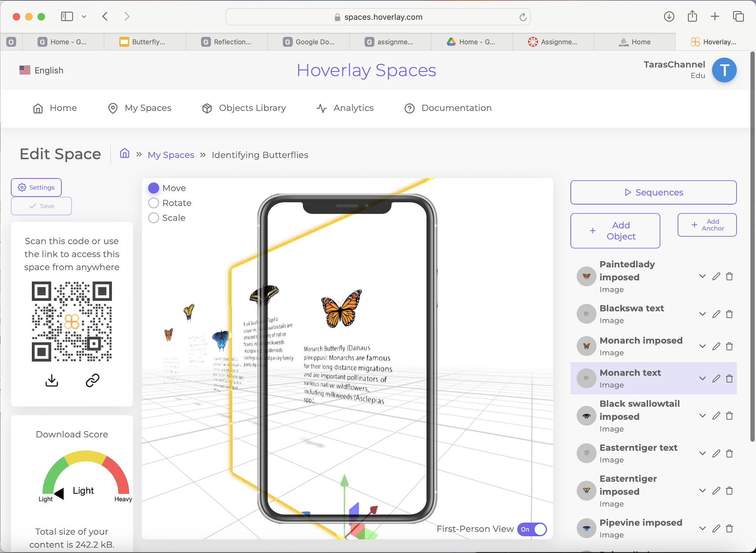
Task: Go to Home in navigation
Action: [55, 108]
